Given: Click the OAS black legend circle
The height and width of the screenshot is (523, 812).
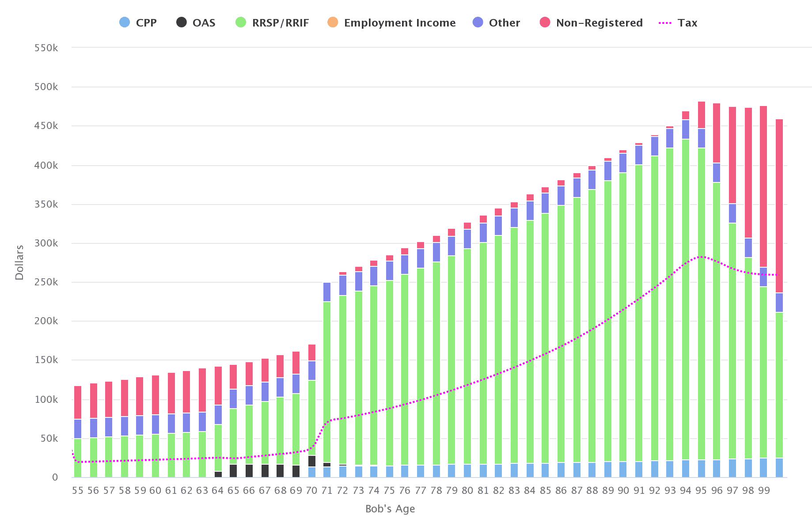Looking at the screenshot, I should [x=181, y=23].
